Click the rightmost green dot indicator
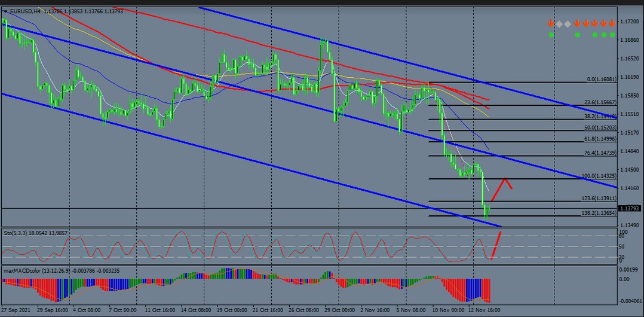This screenshot has width=644, height=317. 612,35
